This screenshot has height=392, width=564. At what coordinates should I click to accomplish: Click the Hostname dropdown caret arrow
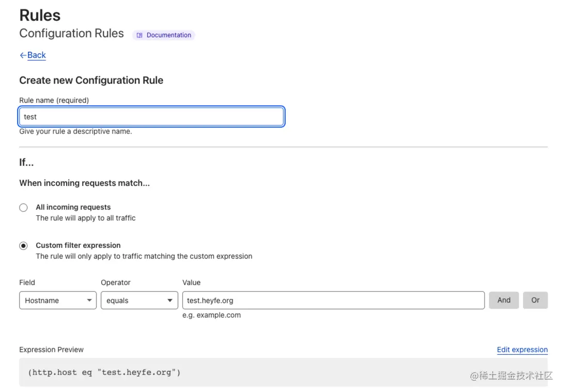(x=89, y=300)
